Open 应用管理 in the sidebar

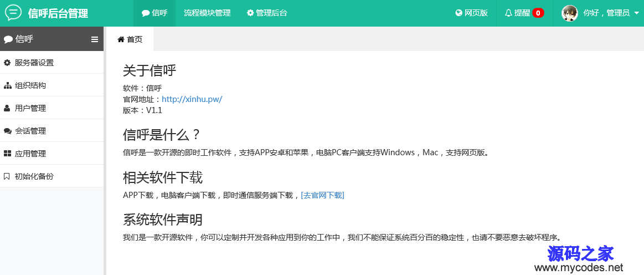51,154
